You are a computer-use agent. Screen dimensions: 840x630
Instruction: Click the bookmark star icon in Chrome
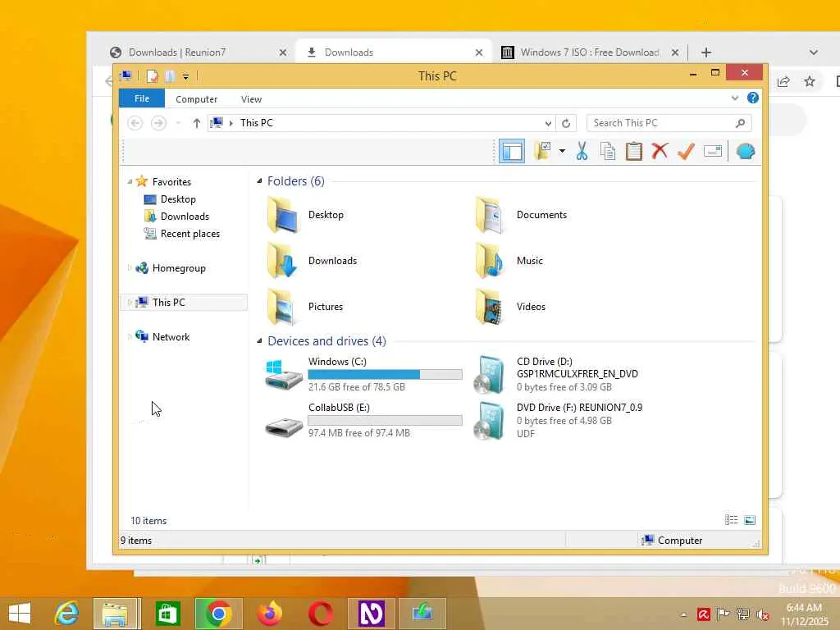(810, 81)
